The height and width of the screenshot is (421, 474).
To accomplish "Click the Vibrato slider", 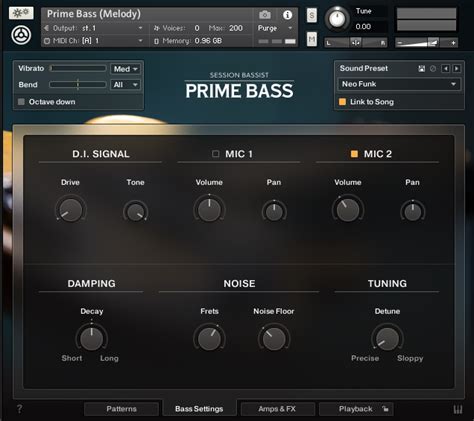I will (78, 68).
